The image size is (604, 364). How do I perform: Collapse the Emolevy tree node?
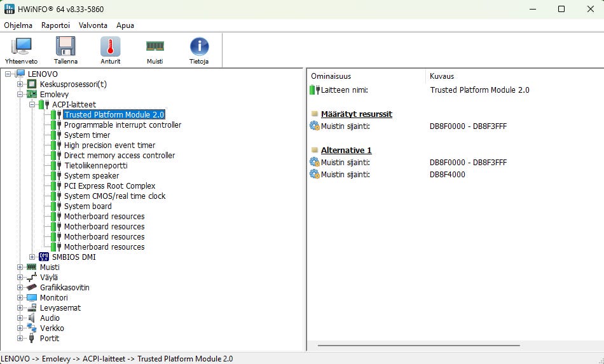pos(20,95)
